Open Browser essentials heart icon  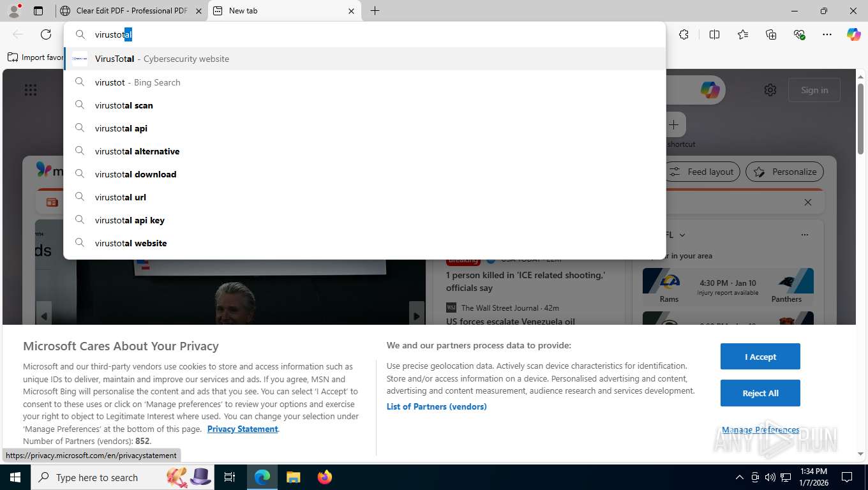[799, 34]
